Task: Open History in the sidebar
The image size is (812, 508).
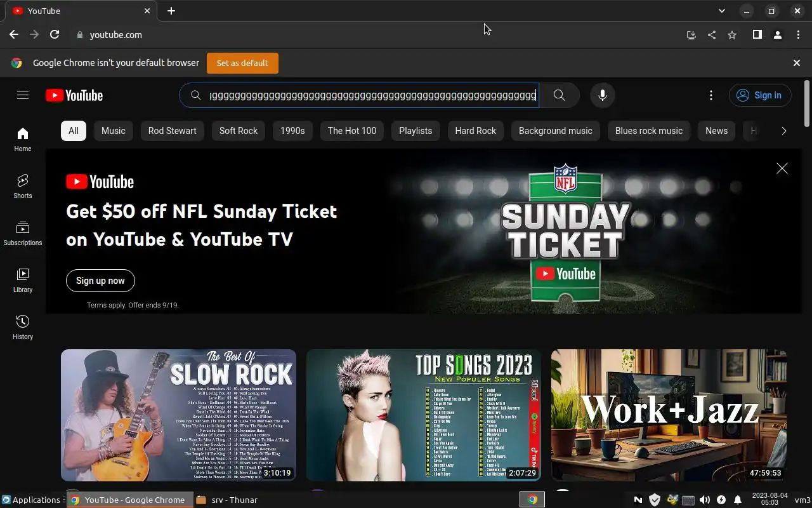Action: click(x=23, y=327)
